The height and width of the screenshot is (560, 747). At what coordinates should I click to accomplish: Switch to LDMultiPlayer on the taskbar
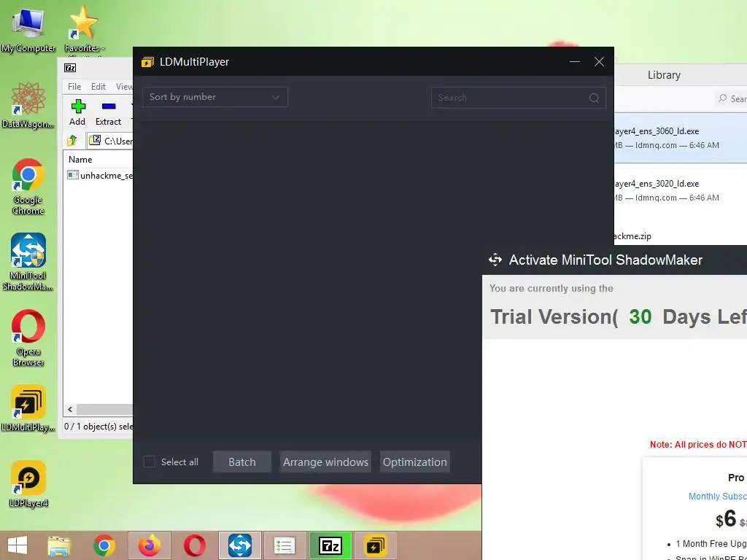tap(376, 545)
